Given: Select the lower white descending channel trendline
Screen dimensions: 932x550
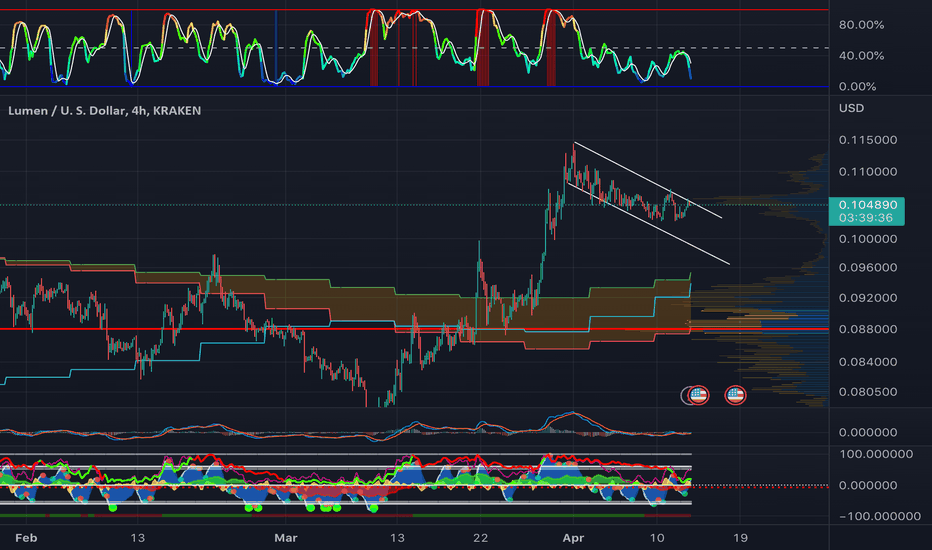Looking at the screenshot, I should (648, 223).
